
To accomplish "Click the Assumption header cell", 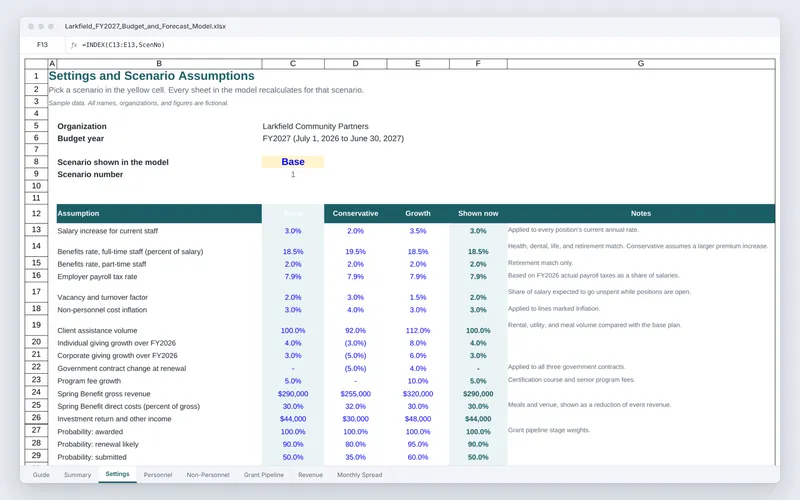I will [159, 213].
